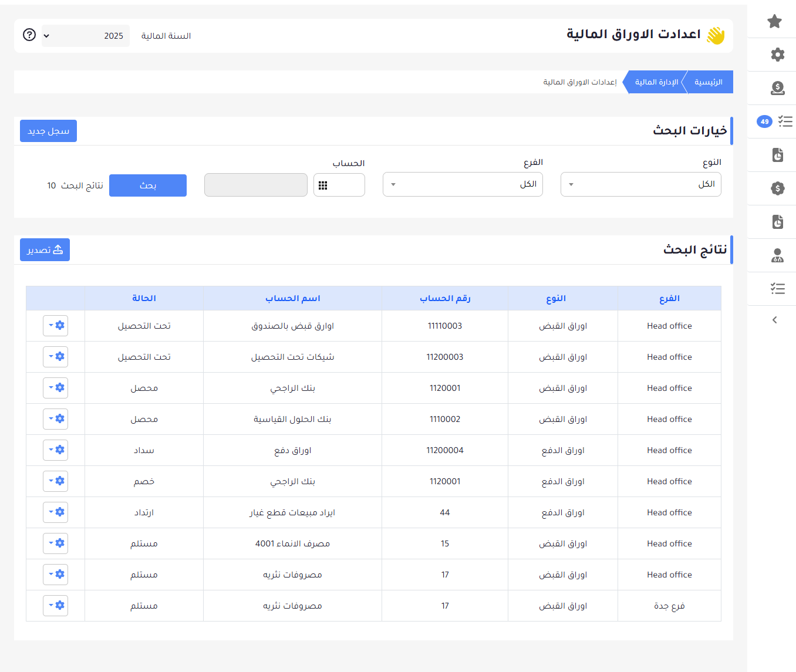Open the favorites star in sidebar
The image size is (796, 672).
click(x=775, y=21)
